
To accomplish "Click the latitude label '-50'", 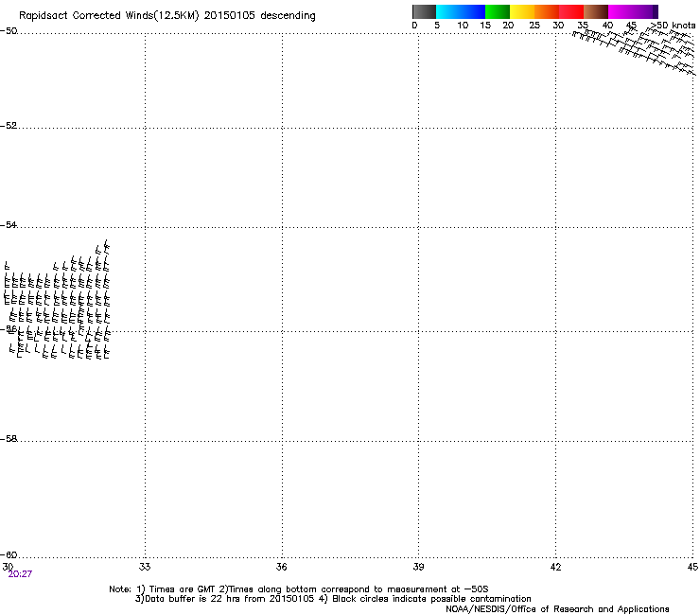I will 9,31.
